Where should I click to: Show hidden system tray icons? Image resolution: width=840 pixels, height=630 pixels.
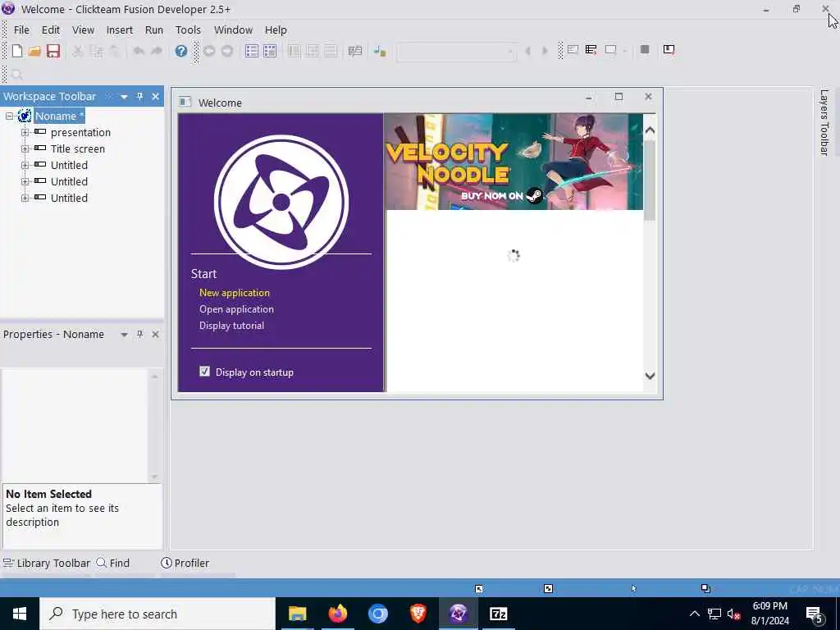tap(694, 614)
